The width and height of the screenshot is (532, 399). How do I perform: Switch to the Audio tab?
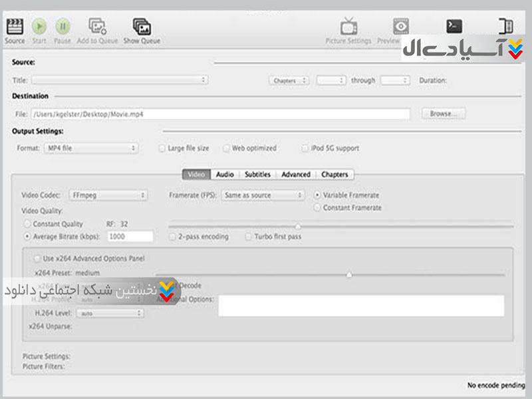point(225,174)
